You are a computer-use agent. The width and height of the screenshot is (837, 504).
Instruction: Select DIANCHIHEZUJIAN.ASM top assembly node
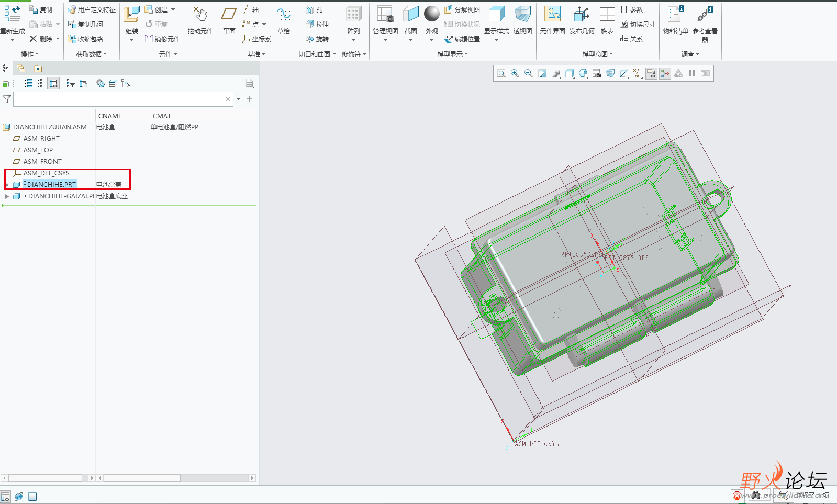click(x=50, y=127)
